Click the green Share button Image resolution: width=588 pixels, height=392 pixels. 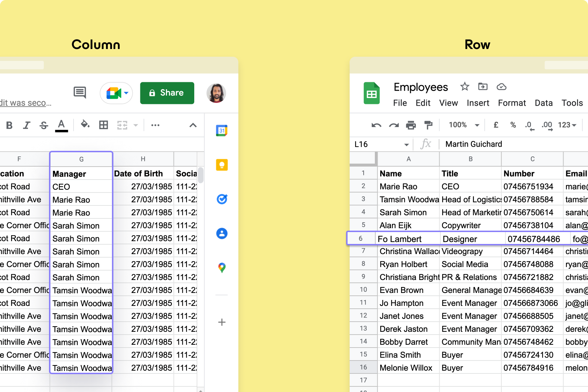167,93
